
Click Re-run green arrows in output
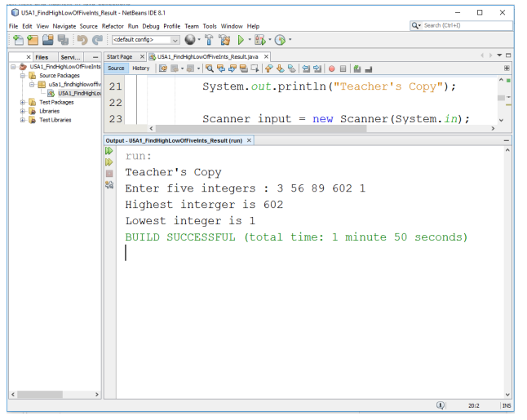point(108,151)
